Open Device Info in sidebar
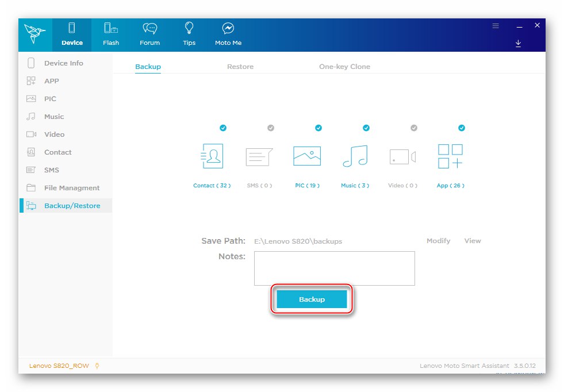Viewport: 564px width, 392px height. 64,63
